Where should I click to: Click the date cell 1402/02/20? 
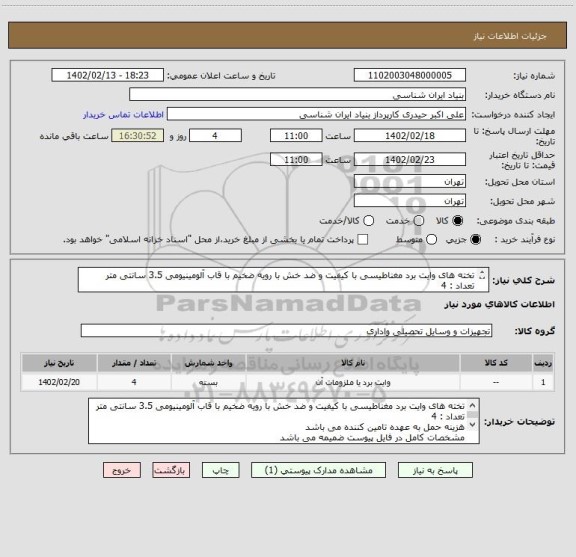click(x=59, y=382)
